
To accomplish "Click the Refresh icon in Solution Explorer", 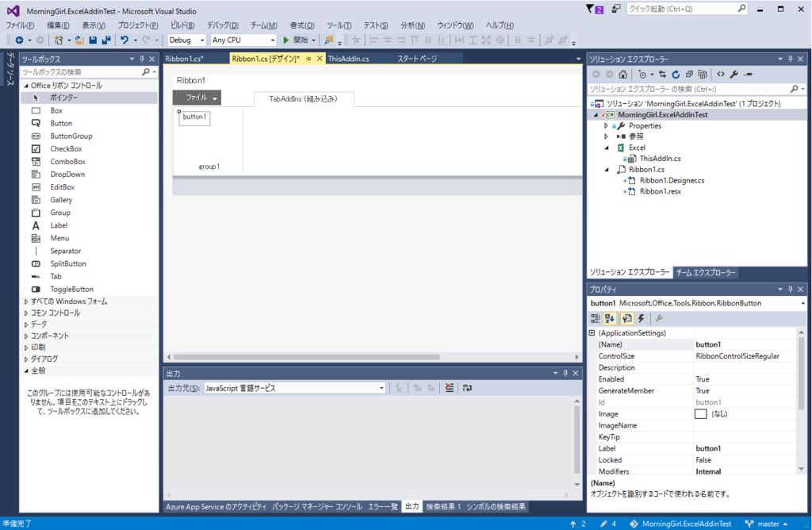I will [676, 74].
